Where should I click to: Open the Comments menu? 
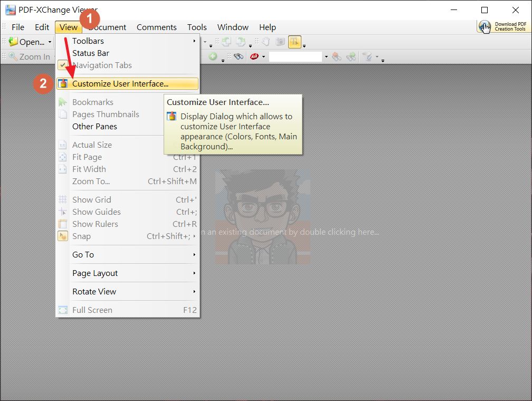point(157,27)
